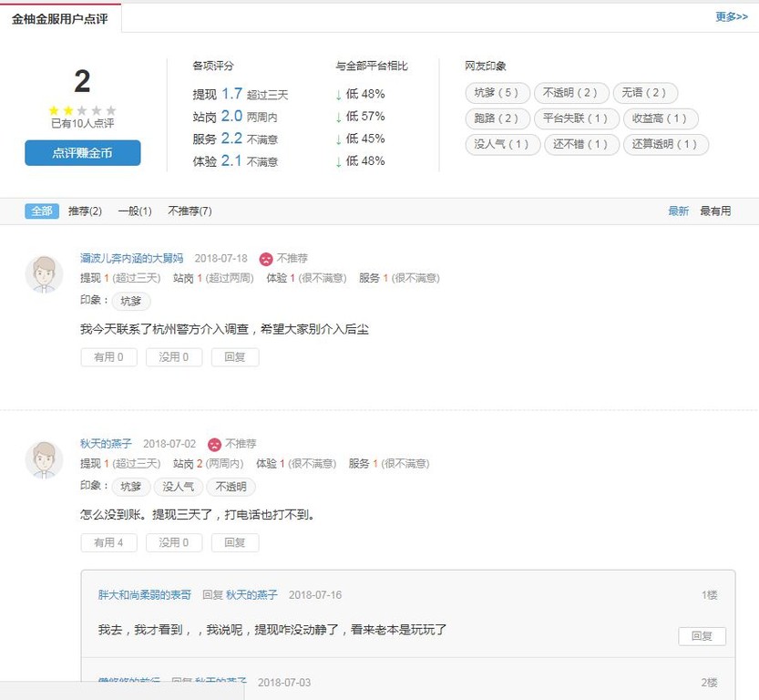Sort reviews by 最新
The image size is (759, 700).
(678, 211)
